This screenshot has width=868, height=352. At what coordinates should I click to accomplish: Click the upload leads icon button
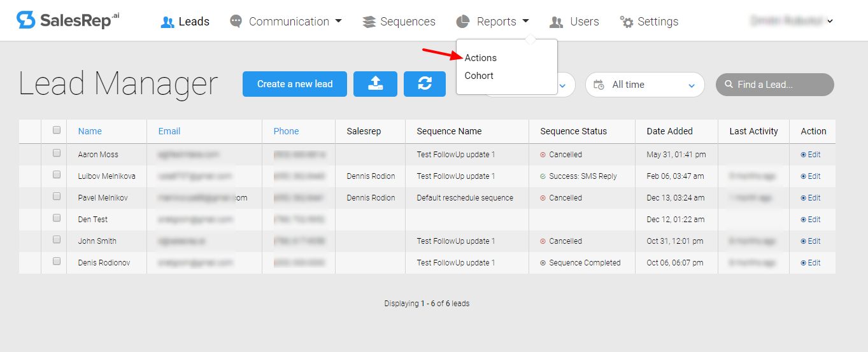(x=375, y=84)
